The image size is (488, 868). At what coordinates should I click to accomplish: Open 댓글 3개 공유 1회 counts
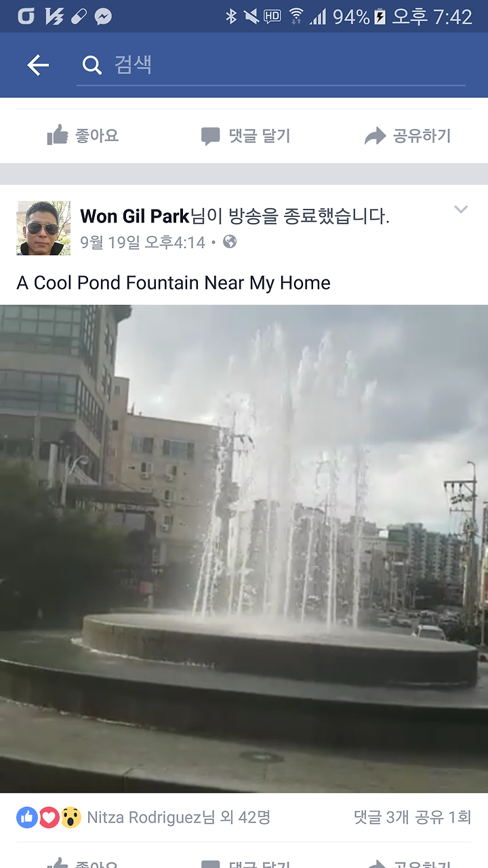[x=412, y=818]
